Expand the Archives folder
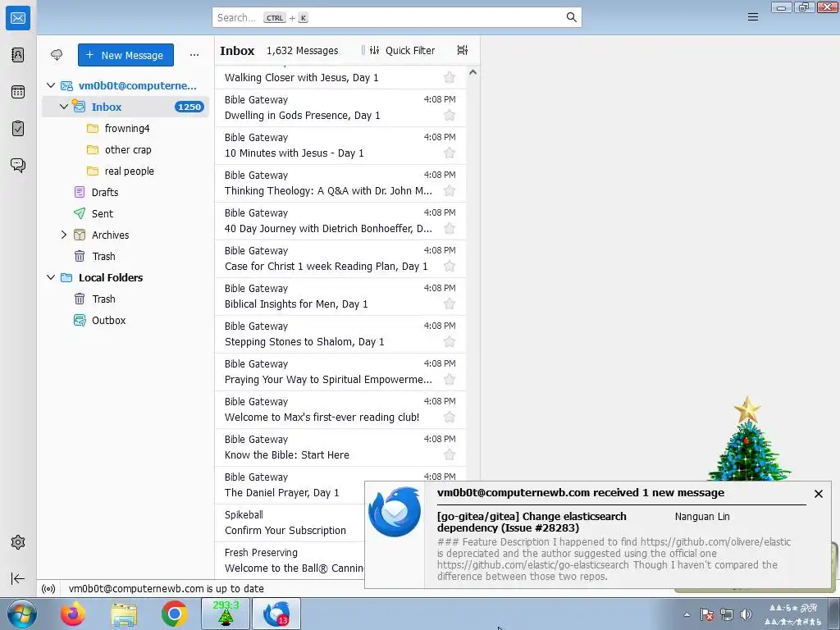 pyautogui.click(x=64, y=235)
